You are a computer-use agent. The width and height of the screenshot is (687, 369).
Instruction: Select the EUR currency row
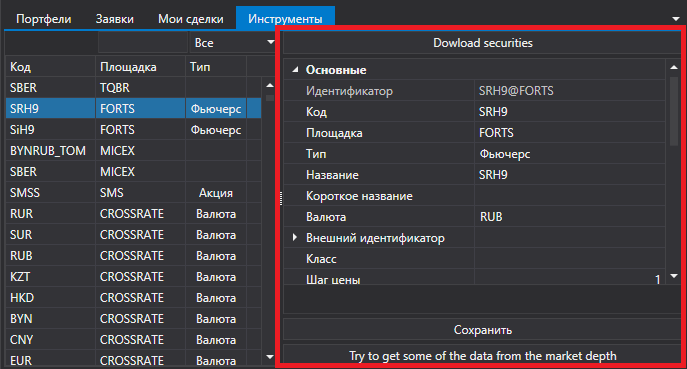coord(134,359)
